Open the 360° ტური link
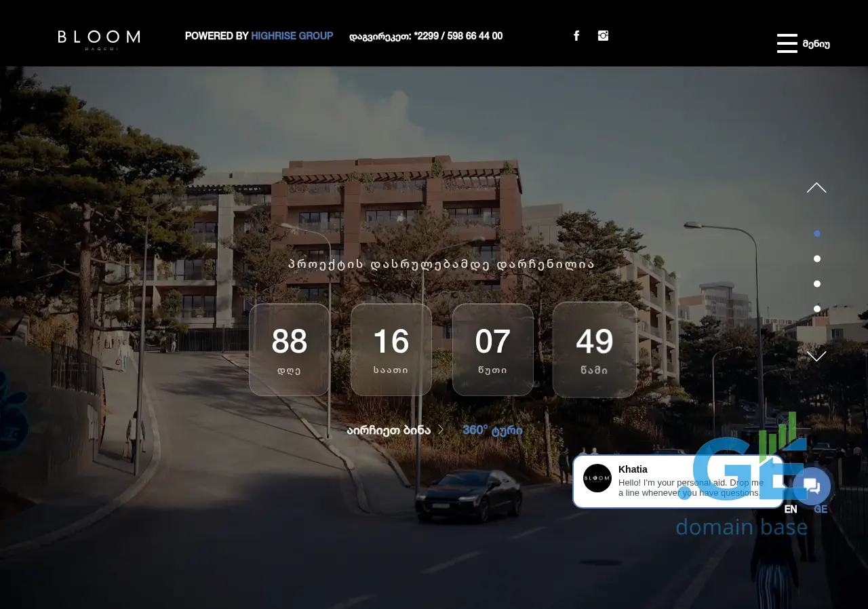 tap(492, 431)
